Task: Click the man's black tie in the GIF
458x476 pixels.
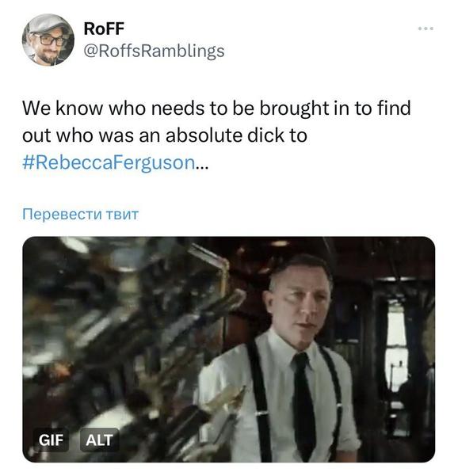Action: pyautogui.click(x=303, y=404)
